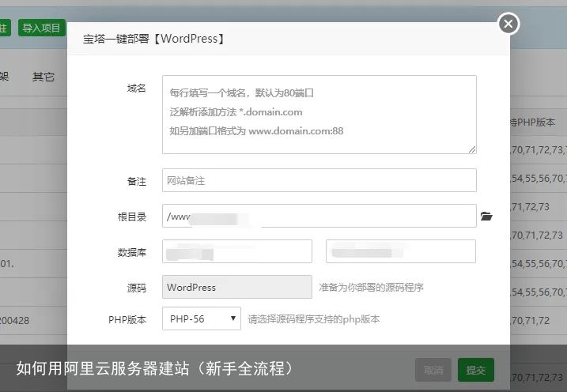Image resolution: width=567 pixels, height=392 pixels.
Task: Open the PHP-56 version dropdown
Action: click(202, 318)
